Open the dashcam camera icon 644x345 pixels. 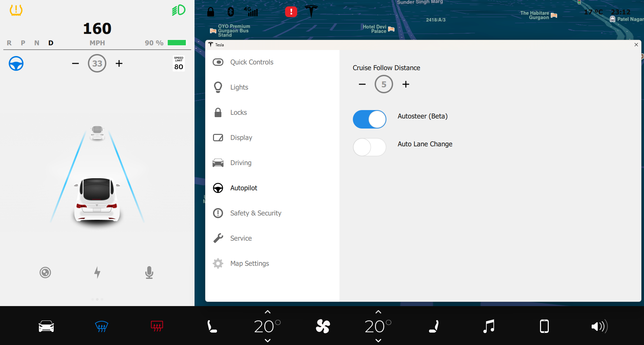45,273
